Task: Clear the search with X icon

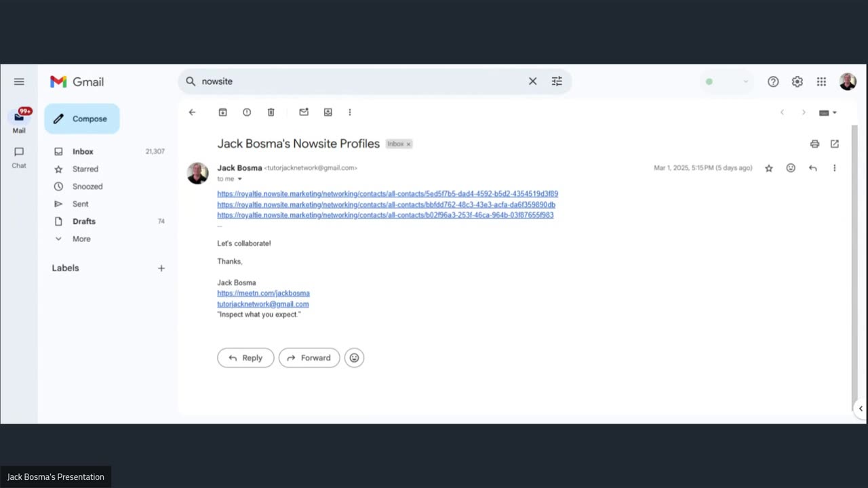Action: pyautogui.click(x=532, y=81)
